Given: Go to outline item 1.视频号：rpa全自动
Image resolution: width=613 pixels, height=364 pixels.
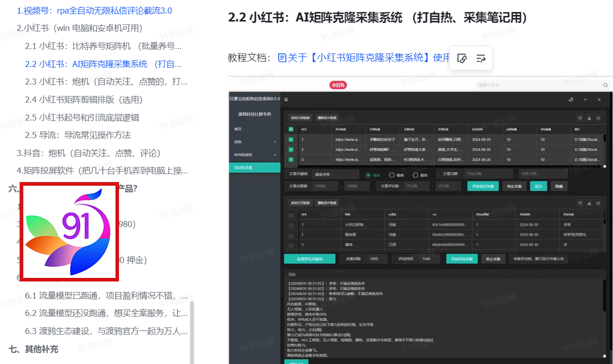Looking at the screenshot, I should [94, 10].
